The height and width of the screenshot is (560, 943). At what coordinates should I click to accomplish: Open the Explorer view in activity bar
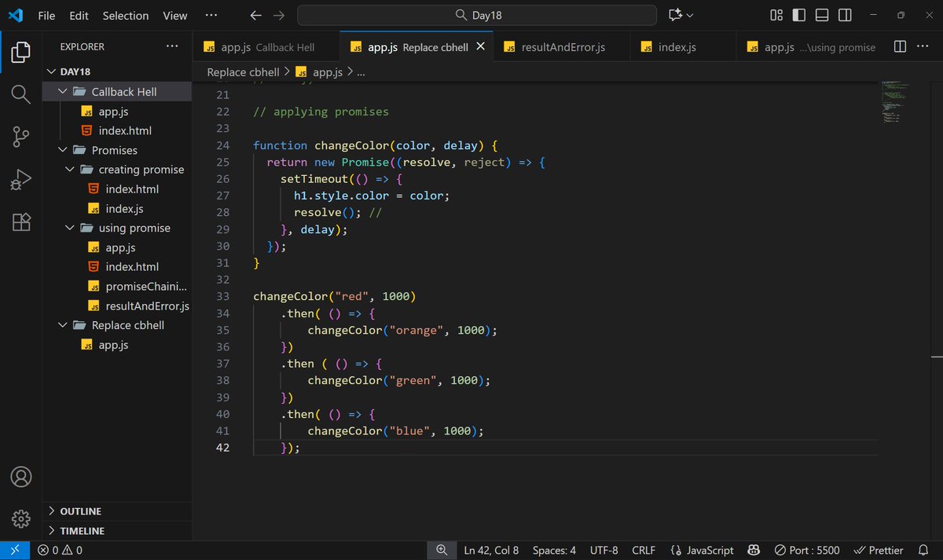[21, 53]
